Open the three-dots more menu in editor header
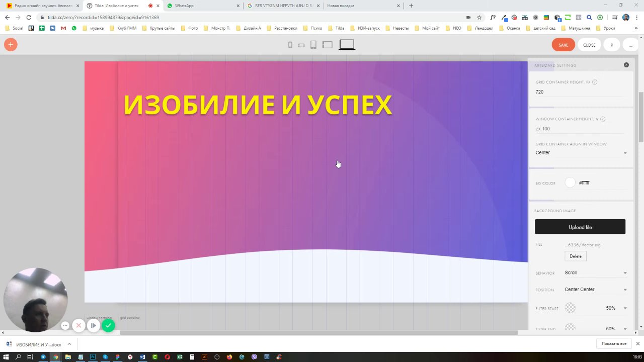Viewport: 644px width, 362px height. pyautogui.click(x=631, y=45)
